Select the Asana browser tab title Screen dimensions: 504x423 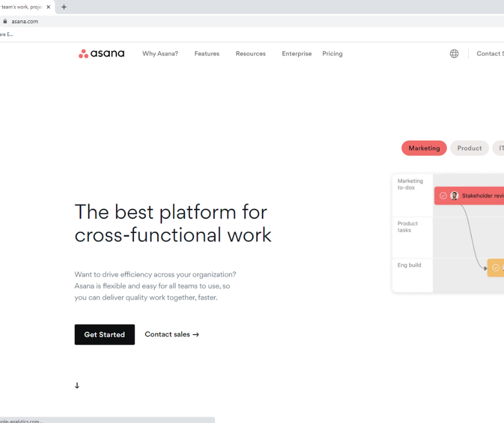(x=21, y=7)
